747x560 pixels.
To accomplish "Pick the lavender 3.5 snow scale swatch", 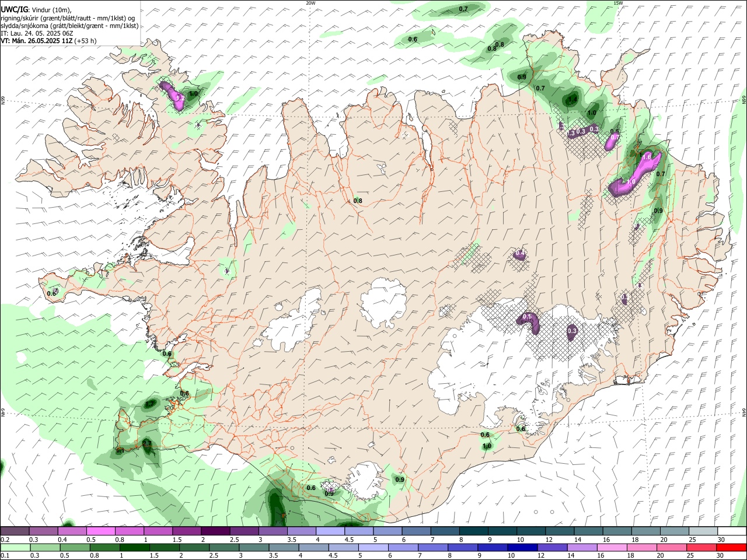I will 301,531.
